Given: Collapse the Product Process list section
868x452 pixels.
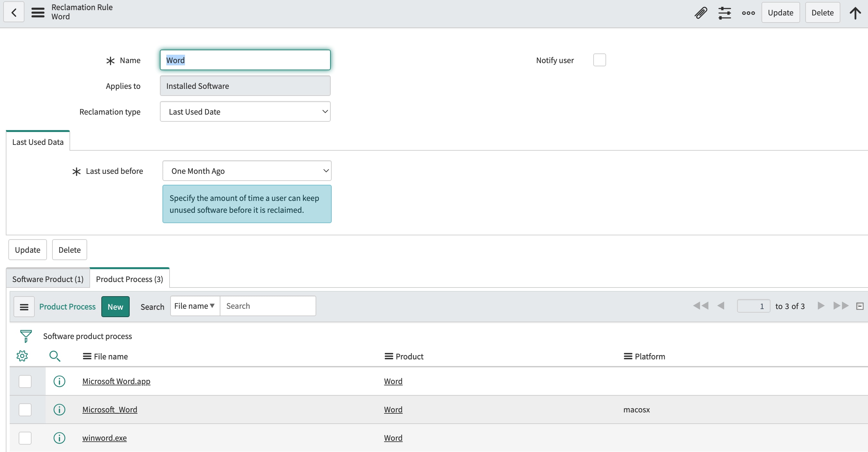Looking at the screenshot, I should pyautogui.click(x=860, y=306).
